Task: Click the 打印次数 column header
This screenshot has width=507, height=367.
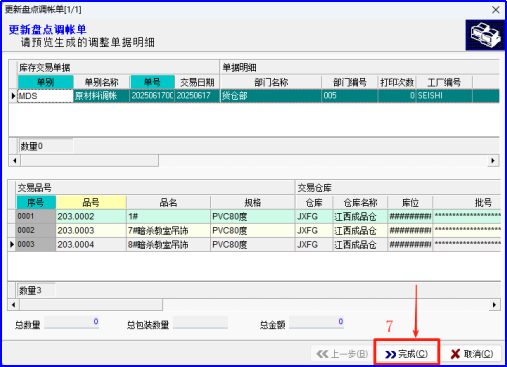Action: pyautogui.click(x=397, y=82)
